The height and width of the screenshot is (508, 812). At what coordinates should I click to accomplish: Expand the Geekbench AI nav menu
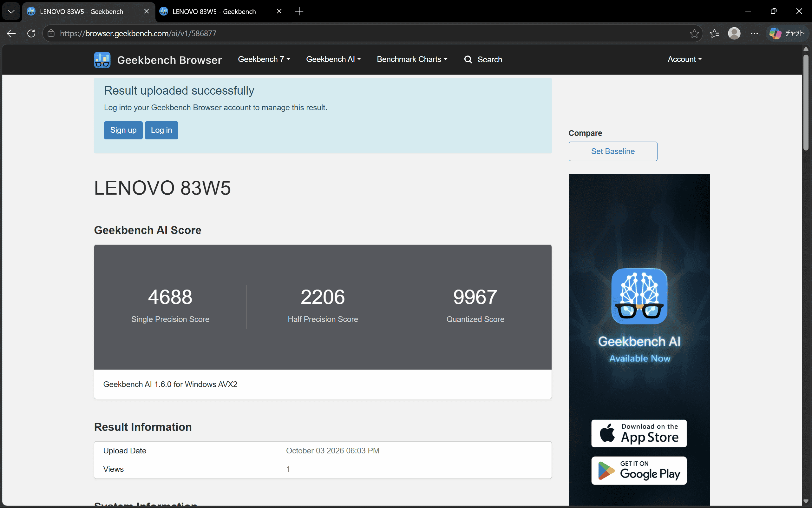point(334,59)
